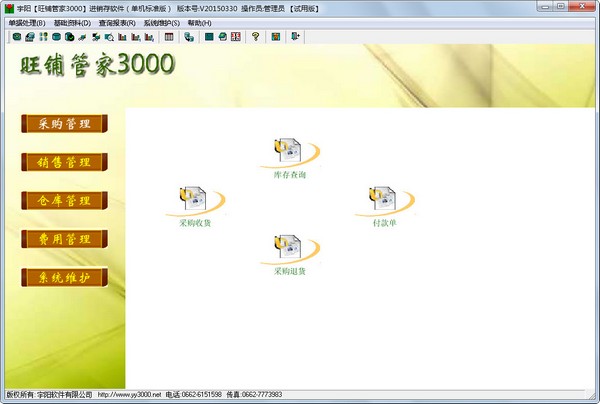Click the http://www.yy3000.net status bar link
This screenshot has height=404, width=600.
click(129, 394)
